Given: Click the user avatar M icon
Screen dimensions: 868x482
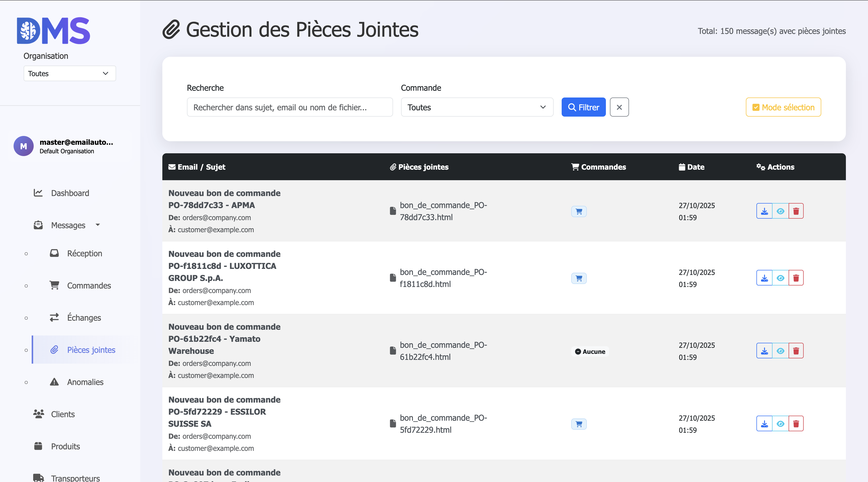Looking at the screenshot, I should pos(23,146).
